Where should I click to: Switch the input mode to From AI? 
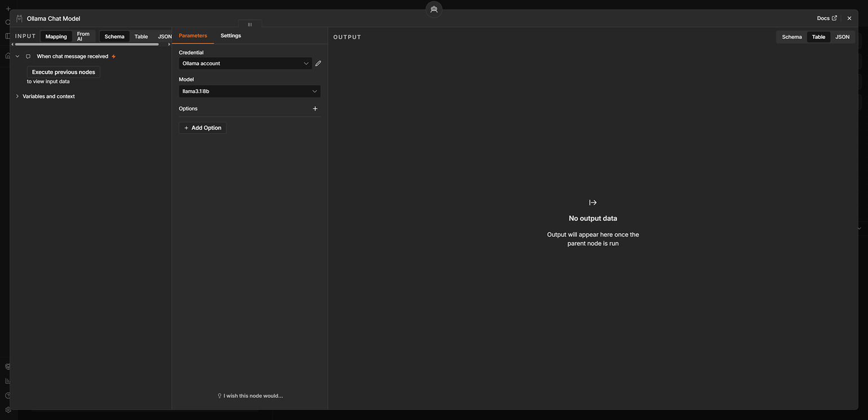click(x=83, y=37)
